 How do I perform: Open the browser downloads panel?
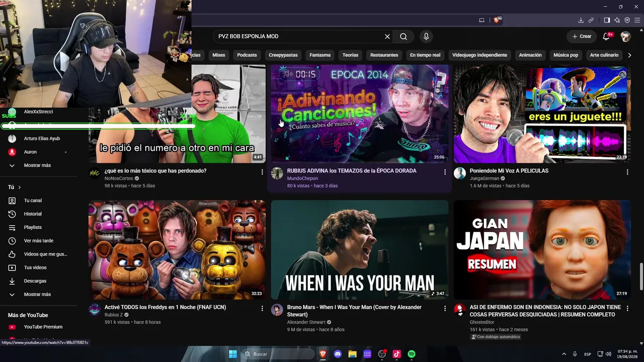coord(581,20)
